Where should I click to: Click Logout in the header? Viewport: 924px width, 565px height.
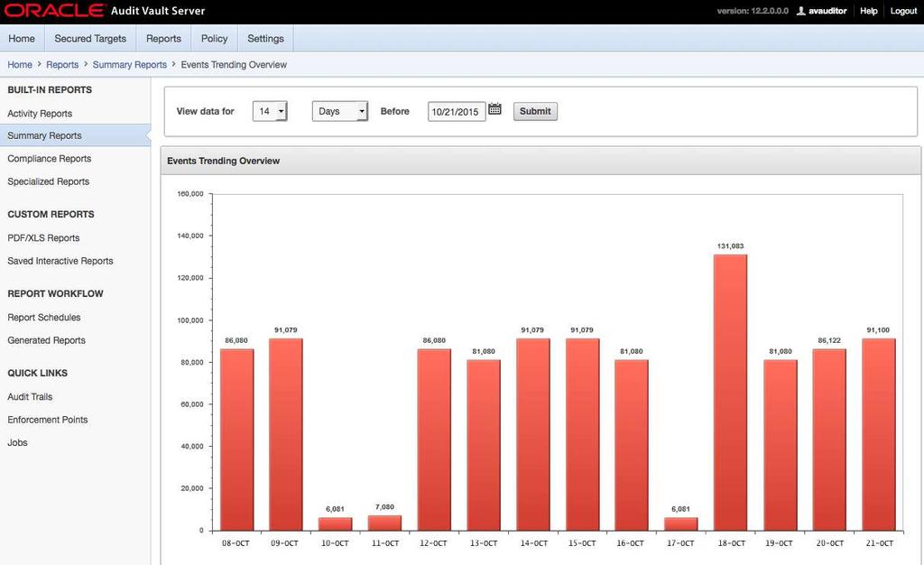coord(903,11)
